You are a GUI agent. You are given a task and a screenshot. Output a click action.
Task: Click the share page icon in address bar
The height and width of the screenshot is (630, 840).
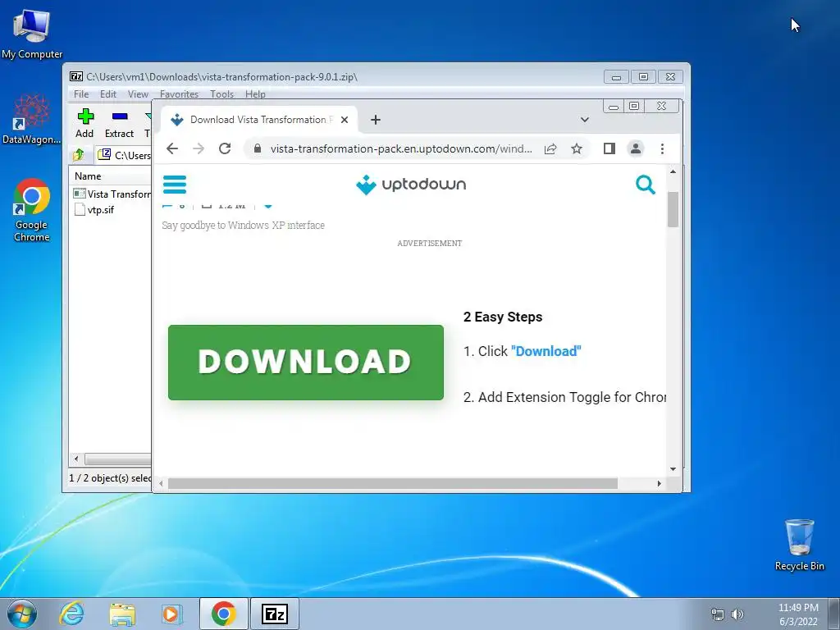[x=550, y=148]
